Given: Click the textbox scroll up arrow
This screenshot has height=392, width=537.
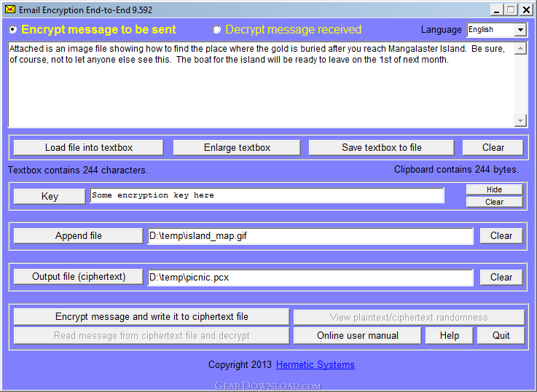Looking at the screenshot, I should pos(520,48).
